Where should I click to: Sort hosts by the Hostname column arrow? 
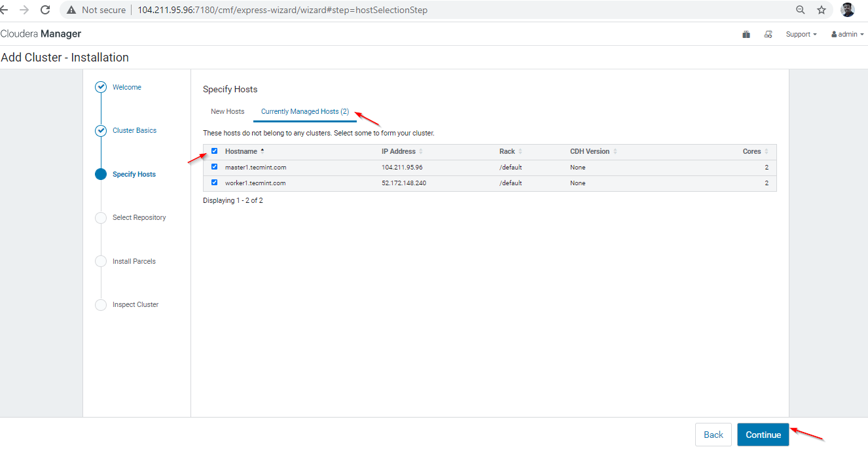tap(262, 149)
